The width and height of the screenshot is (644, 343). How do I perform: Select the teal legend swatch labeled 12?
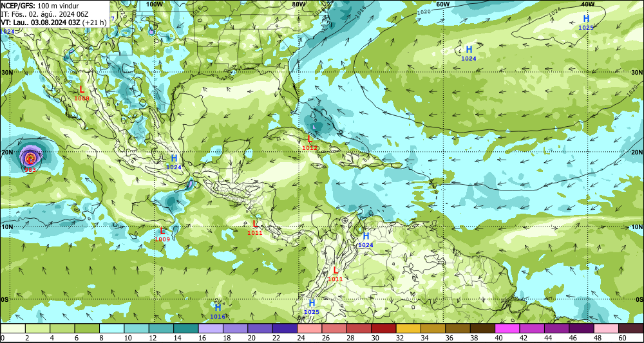(161, 328)
